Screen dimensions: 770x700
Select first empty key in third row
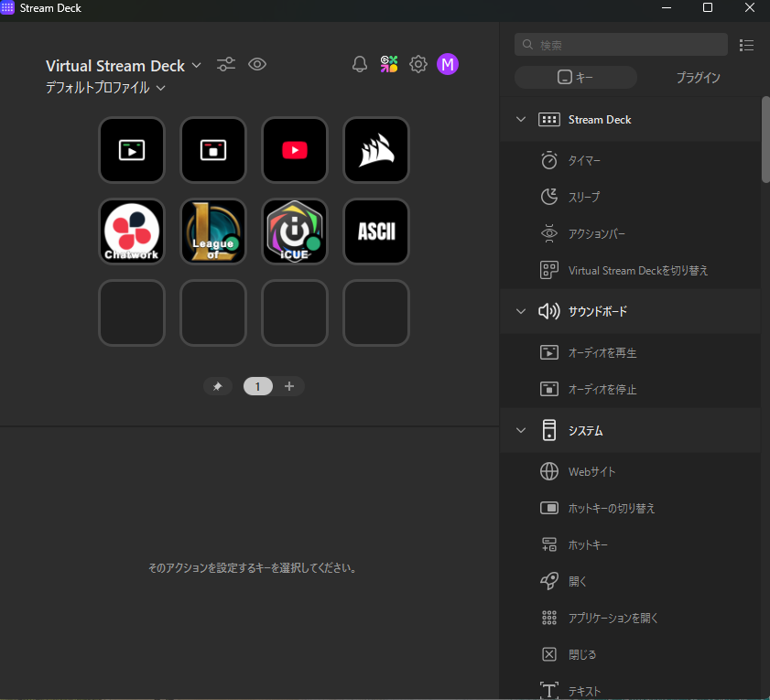click(132, 313)
